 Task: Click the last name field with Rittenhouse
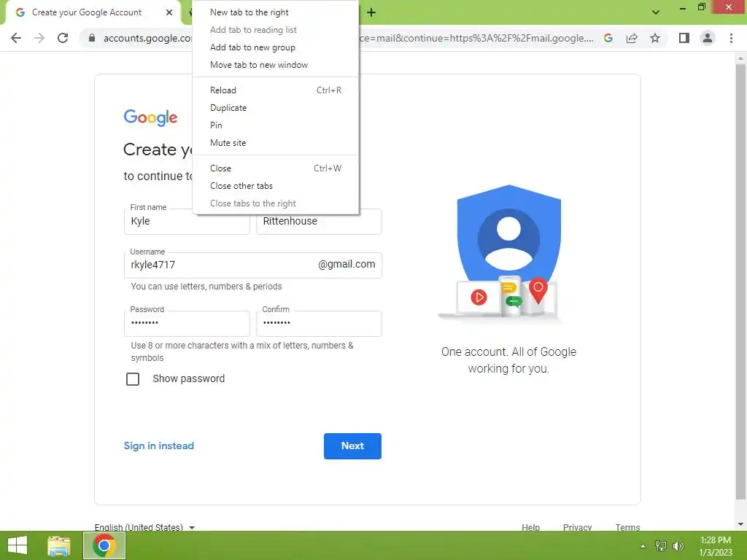(320, 222)
